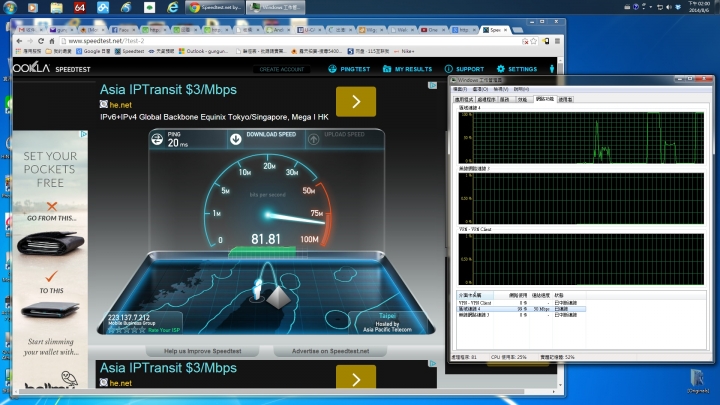Viewport: 720px width, 405px height.
Task: Close the active Speedtest browser tab
Action: tap(506, 30)
